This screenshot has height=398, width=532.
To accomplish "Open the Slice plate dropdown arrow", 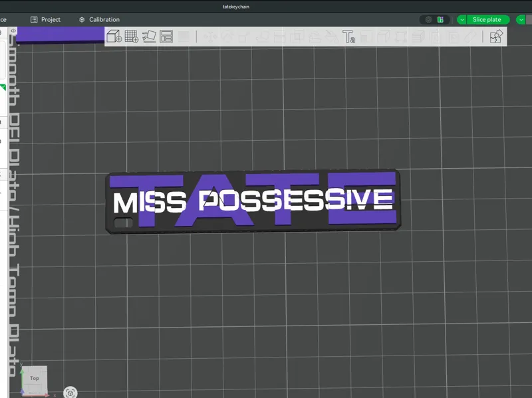I will tap(462, 20).
